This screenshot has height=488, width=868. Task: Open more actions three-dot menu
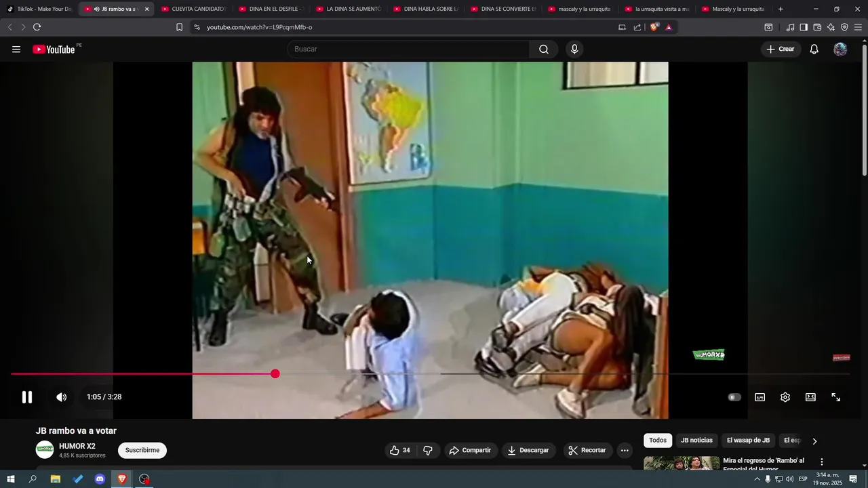click(625, 450)
